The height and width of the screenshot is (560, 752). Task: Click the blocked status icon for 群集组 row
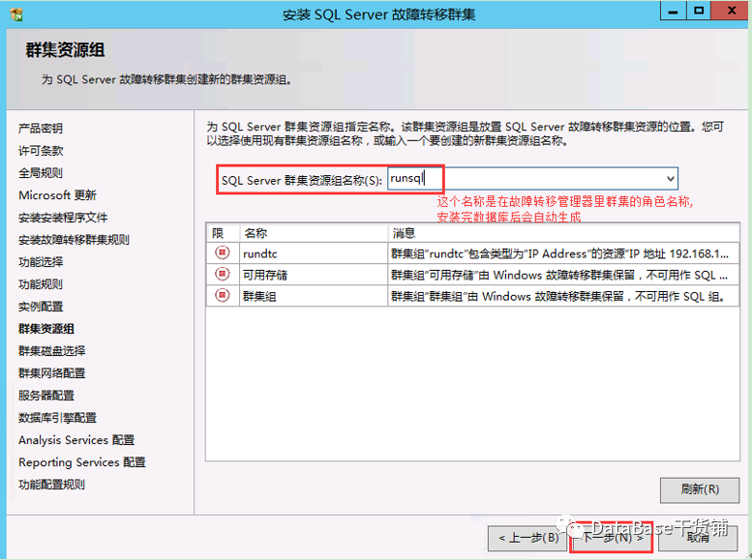pyautogui.click(x=222, y=295)
